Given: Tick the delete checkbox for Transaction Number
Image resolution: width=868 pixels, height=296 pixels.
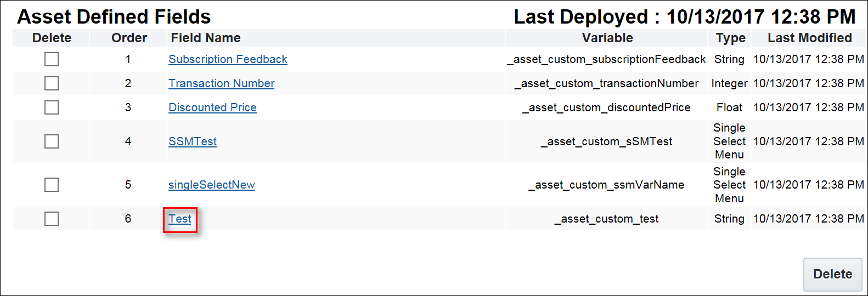Looking at the screenshot, I should tap(52, 83).
